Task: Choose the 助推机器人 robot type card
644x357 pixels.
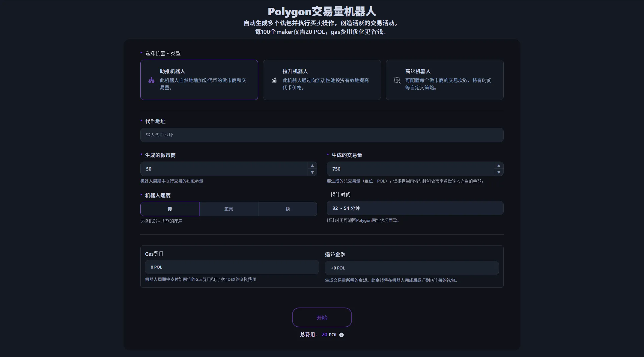Action: click(199, 80)
